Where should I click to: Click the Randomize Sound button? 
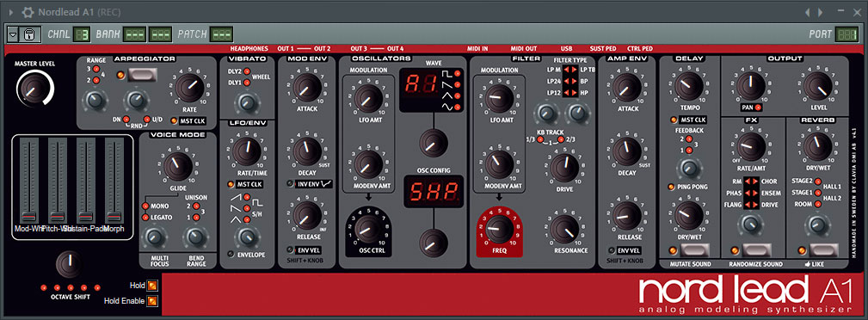click(757, 250)
